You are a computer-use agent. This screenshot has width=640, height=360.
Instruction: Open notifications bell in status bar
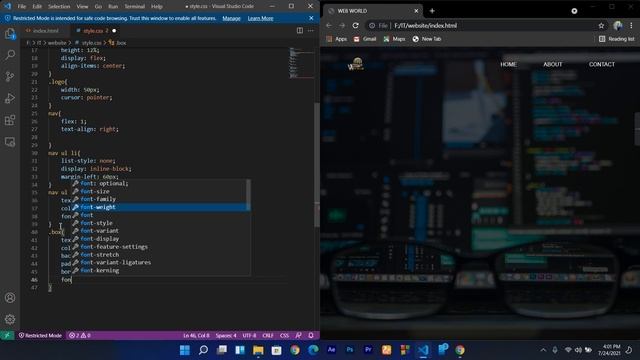[311, 335]
